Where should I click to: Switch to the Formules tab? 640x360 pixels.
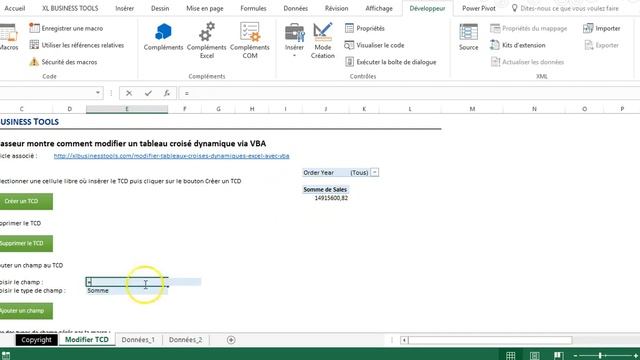(253, 8)
